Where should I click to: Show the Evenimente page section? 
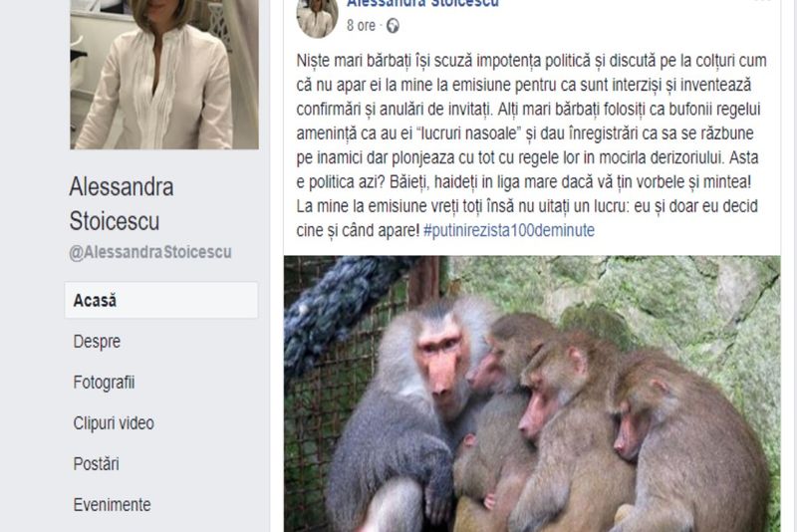pyautogui.click(x=112, y=504)
